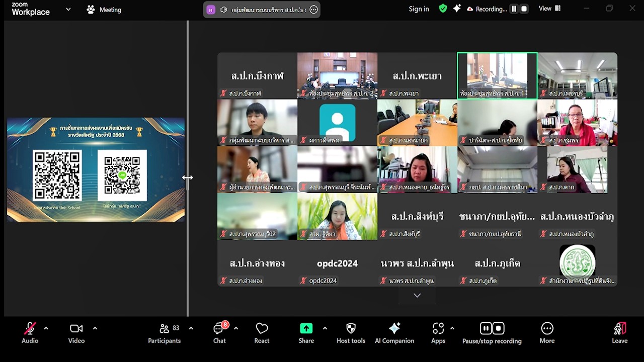Expand participants options arrow
The height and width of the screenshot is (362, 644).
tap(191, 328)
